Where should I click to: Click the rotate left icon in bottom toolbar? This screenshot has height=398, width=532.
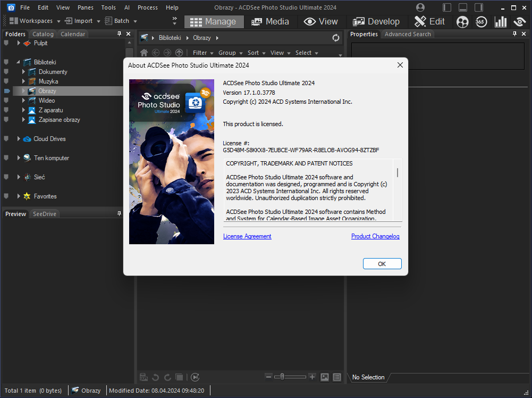[155, 377]
